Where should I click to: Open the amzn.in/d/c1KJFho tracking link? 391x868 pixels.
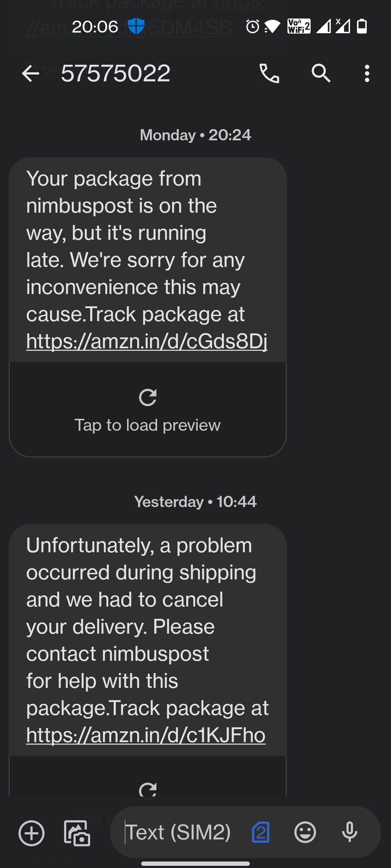[x=146, y=735]
